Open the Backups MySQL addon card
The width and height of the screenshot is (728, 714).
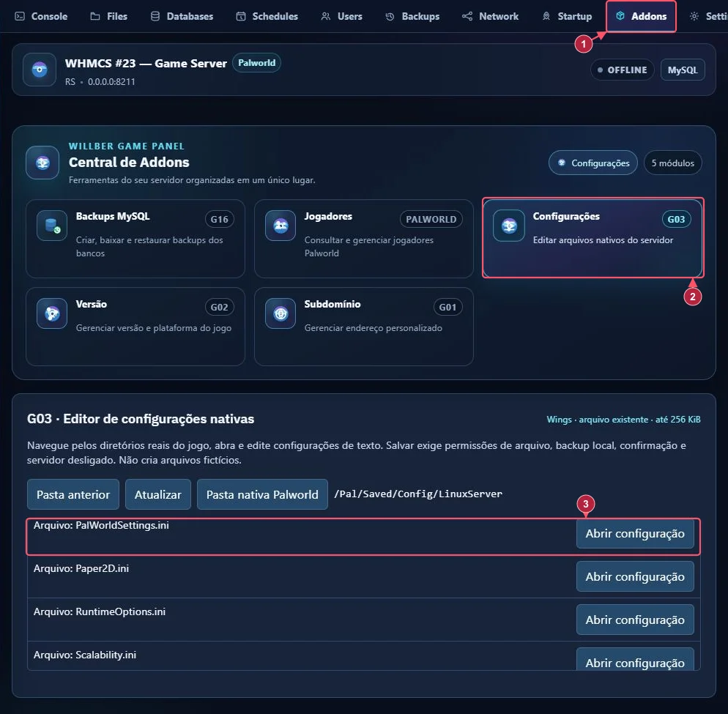click(135, 239)
